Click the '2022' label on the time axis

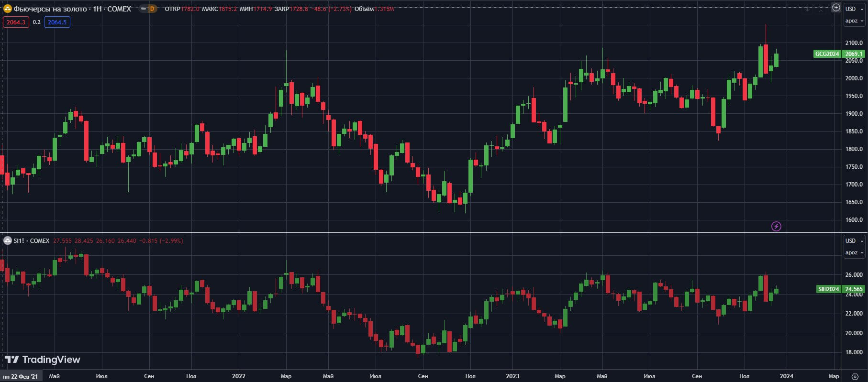238,376
